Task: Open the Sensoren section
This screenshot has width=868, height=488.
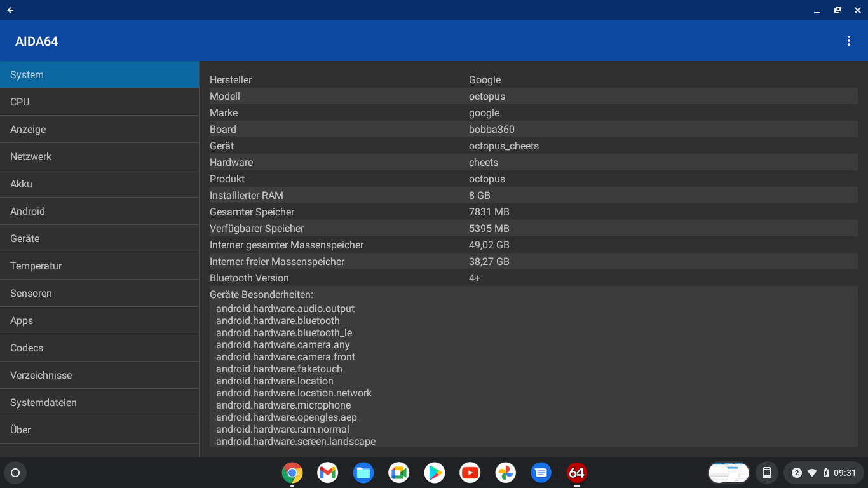Action: (x=100, y=293)
